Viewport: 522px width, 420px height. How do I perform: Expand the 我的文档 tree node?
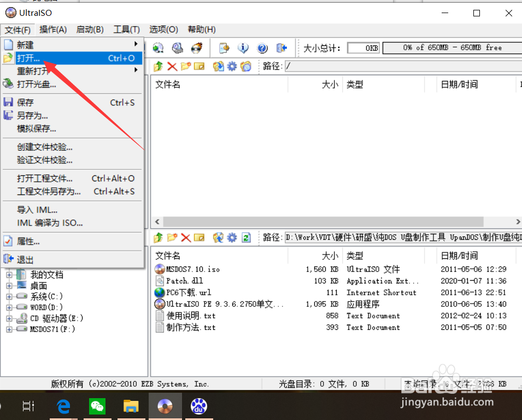pyautogui.click(x=9, y=275)
